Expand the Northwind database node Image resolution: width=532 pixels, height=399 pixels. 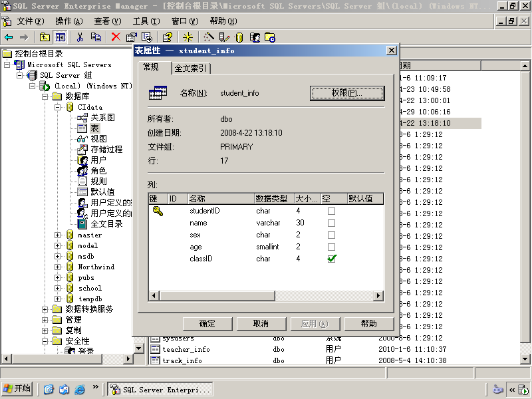[x=58, y=267]
